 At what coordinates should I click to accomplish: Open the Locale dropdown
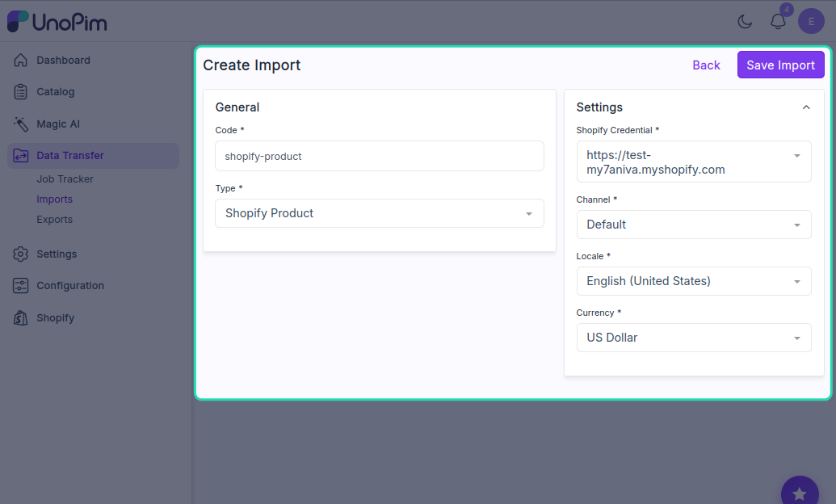694,281
